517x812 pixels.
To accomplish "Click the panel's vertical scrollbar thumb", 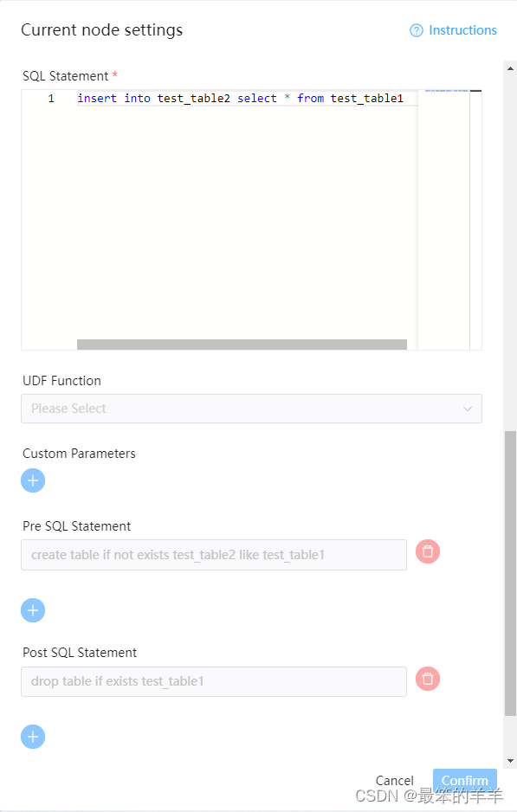I will [510, 573].
